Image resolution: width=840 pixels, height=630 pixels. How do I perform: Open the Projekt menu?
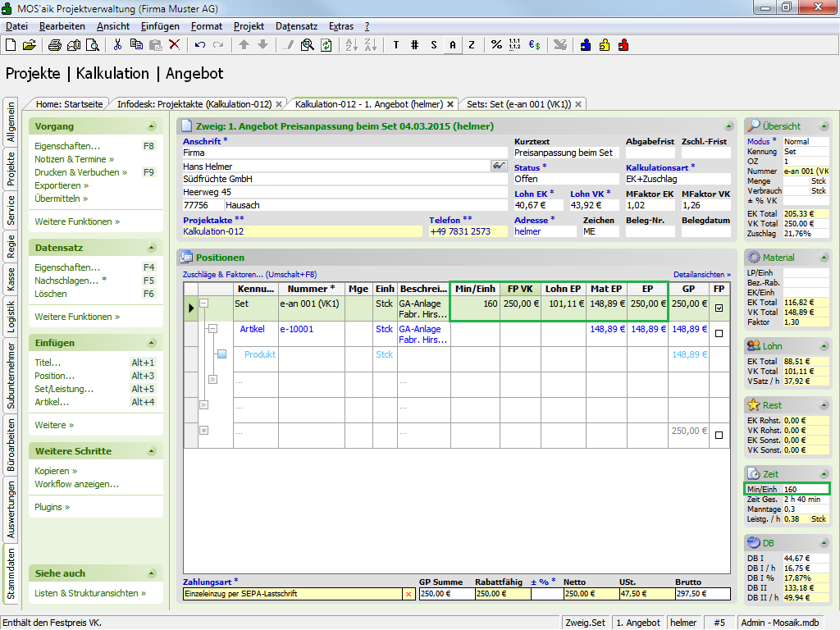249,26
